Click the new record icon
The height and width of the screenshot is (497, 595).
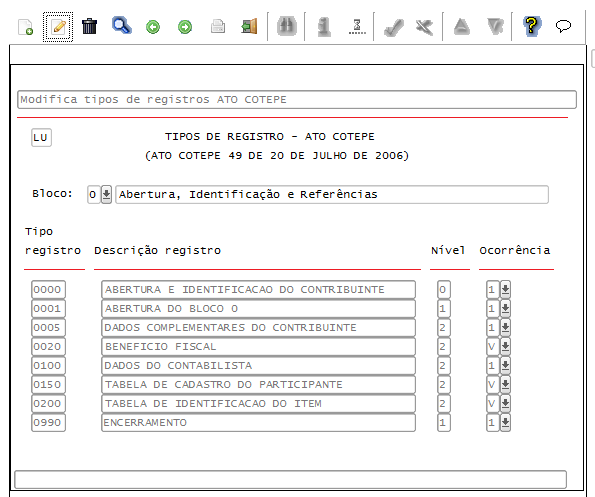click(25, 27)
